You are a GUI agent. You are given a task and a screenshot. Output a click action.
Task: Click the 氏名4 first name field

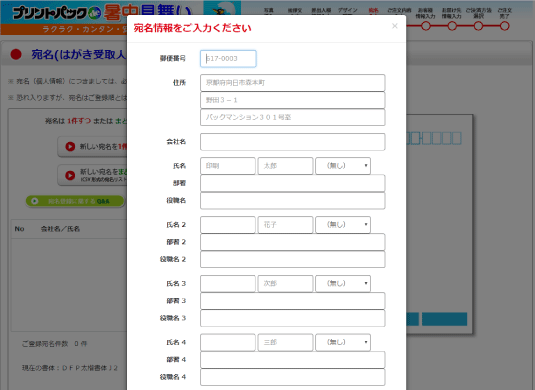click(x=285, y=343)
